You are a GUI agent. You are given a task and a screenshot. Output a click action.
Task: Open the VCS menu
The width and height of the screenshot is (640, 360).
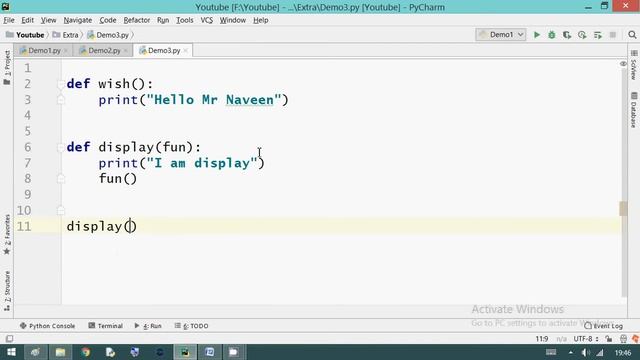click(x=207, y=20)
